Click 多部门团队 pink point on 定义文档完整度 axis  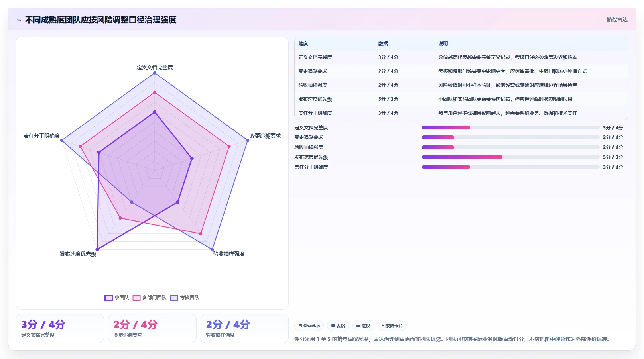(155, 92)
